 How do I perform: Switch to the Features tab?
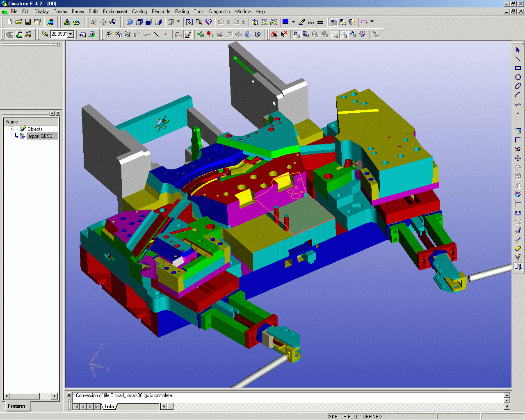click(x=16, y=406)
